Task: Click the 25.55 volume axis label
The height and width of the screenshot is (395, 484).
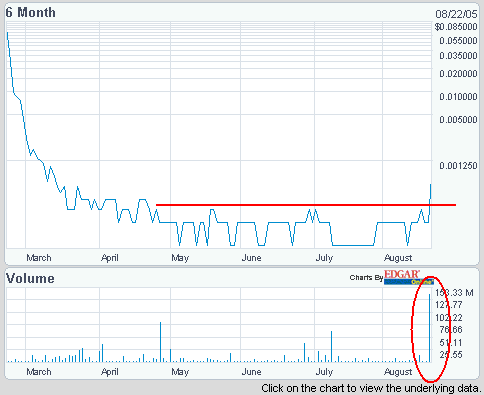Action: [x=451, y=355]
